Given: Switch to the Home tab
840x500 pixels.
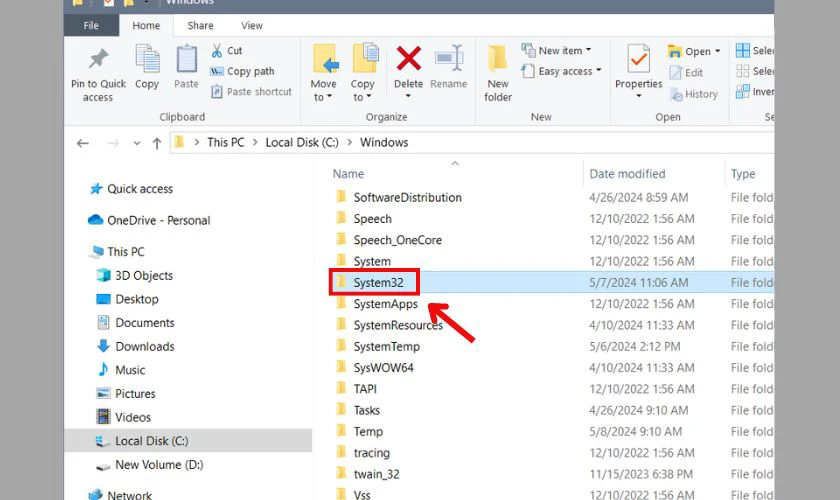Looking at the screenshot, I should point(146,25).
